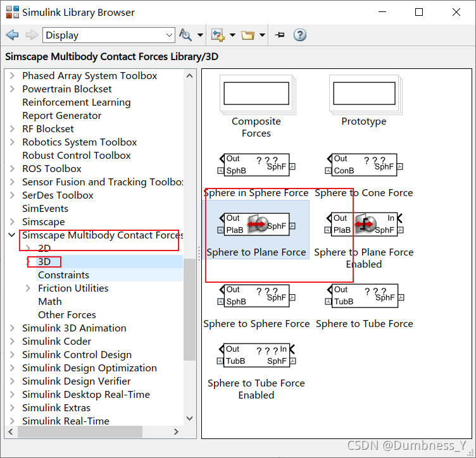The height and width of the screenshot is (458, 476).
Task: Click horizontal scrollbar thumb in tree
Action: pos(80,431)
